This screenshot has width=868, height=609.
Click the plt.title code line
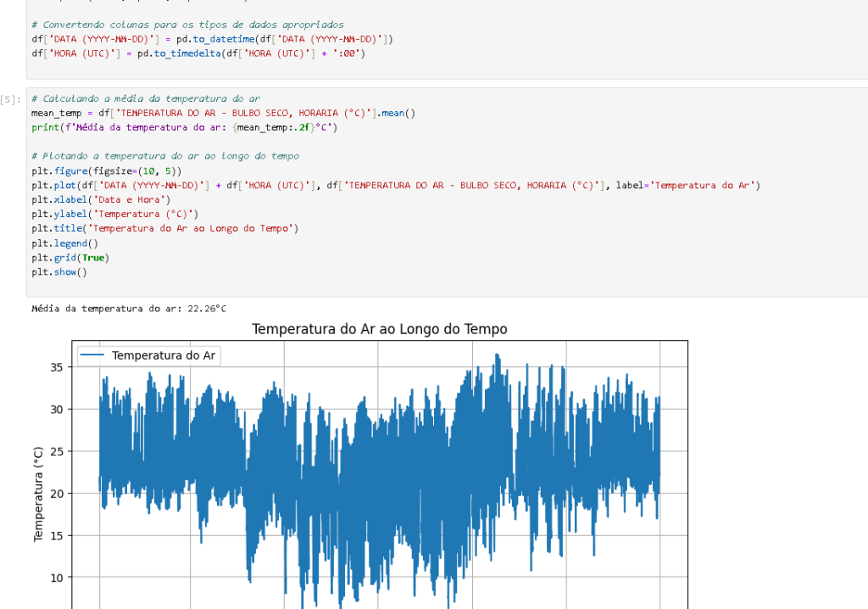click(x=164, y=228)
